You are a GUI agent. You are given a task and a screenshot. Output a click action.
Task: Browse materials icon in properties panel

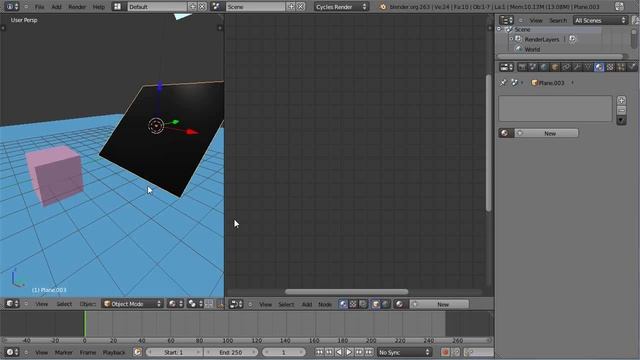tap(506, 133)
